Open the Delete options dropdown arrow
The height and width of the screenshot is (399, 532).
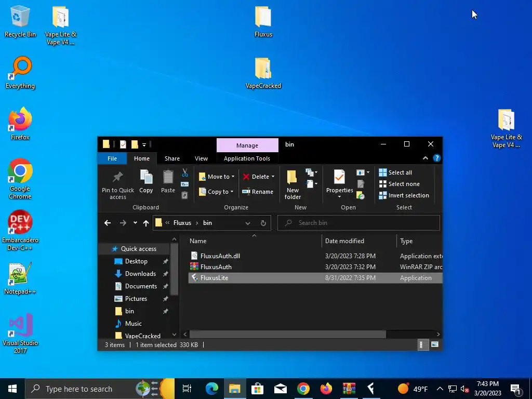[x=273, y=177]
